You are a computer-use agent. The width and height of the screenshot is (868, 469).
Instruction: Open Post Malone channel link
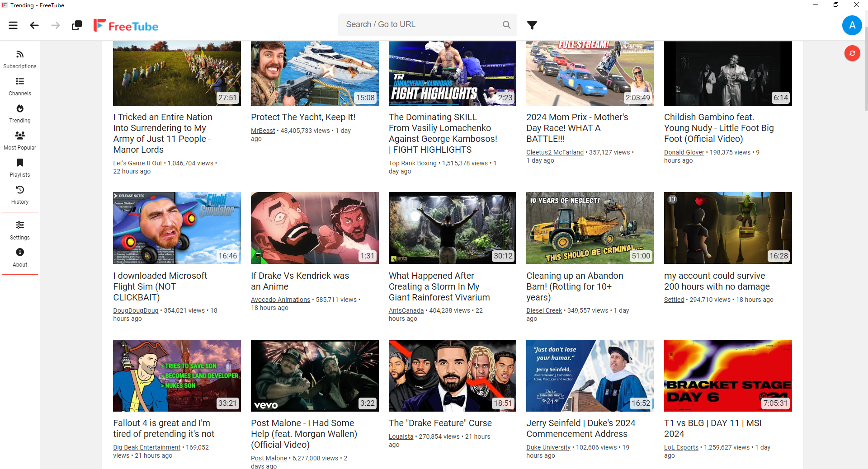click(269, 458)
